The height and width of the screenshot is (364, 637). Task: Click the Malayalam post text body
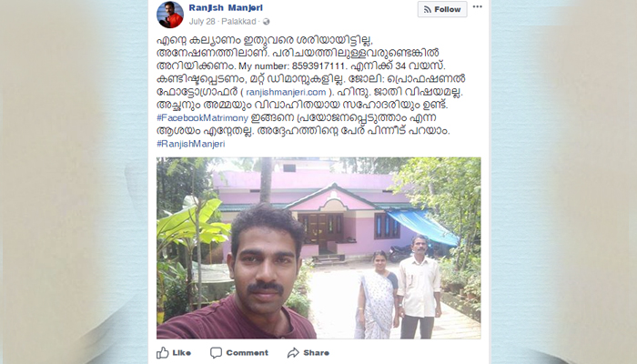click(311, 92)
